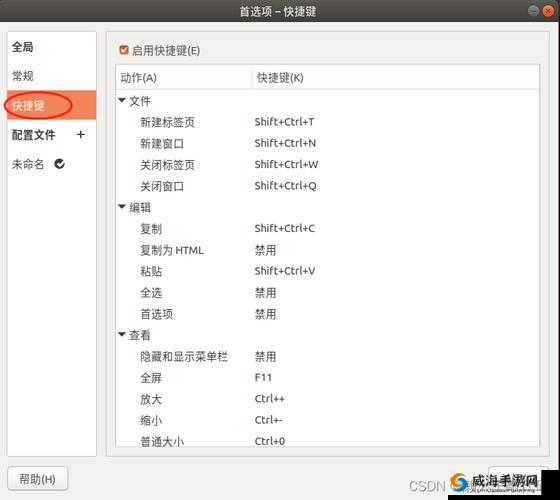The width and height of the screenshot is (560, 500).
Task: Click the 禁用 value for 全选
Action: 265,293
